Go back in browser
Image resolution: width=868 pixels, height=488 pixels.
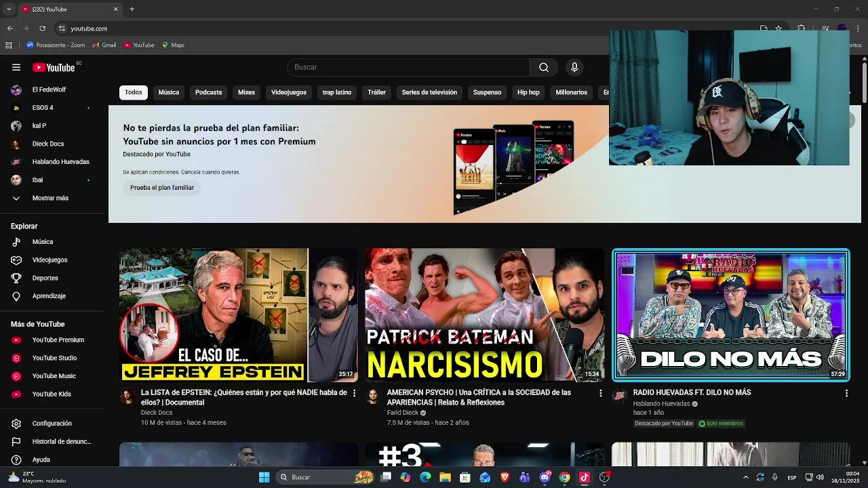[x=9, y=28]
